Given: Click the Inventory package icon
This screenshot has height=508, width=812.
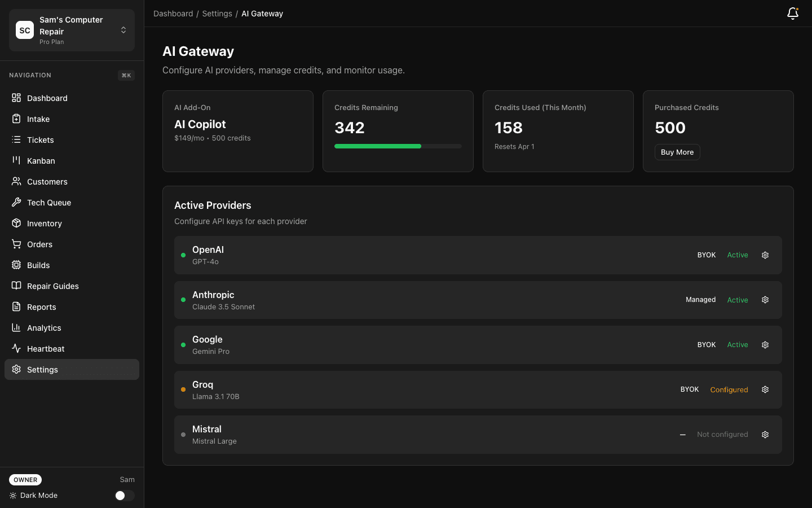Looking at the screenshot, I should [x=17, y=223].
